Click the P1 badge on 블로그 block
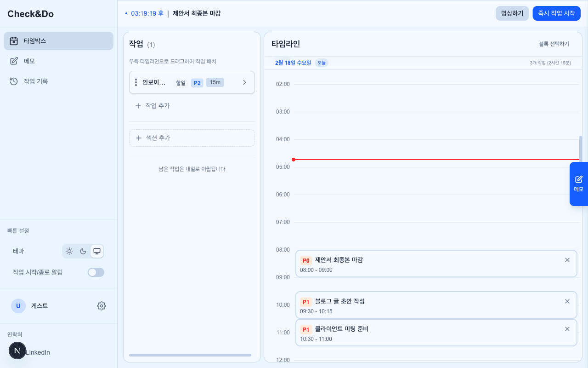Image resolution: width=588 pixels, height=368 pixels. (x=306, y=302)
